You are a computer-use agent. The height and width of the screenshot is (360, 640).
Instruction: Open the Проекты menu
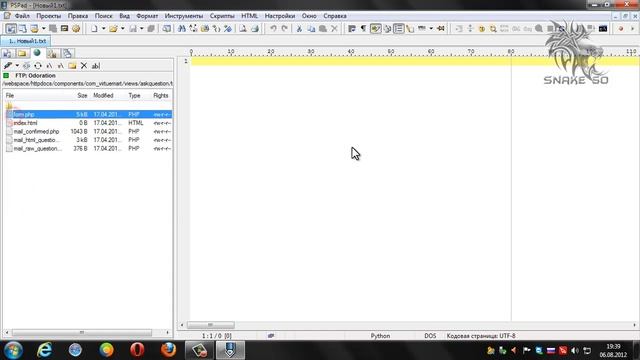(48, 16)
